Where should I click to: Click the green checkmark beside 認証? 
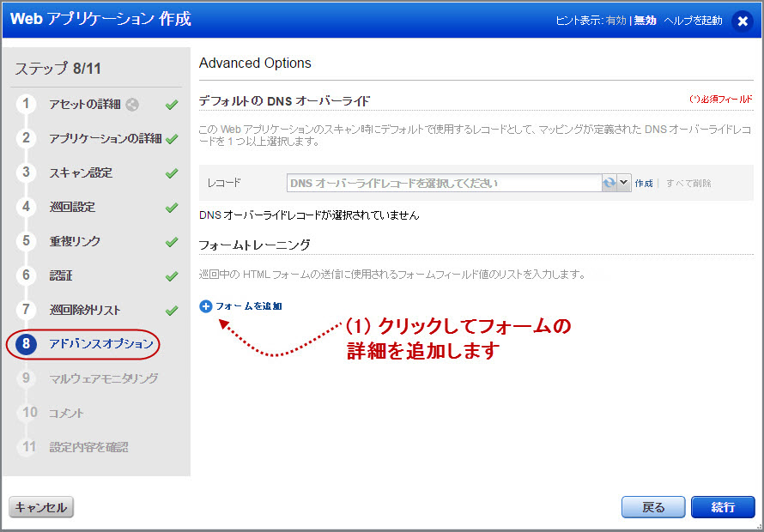pos(171,275)
